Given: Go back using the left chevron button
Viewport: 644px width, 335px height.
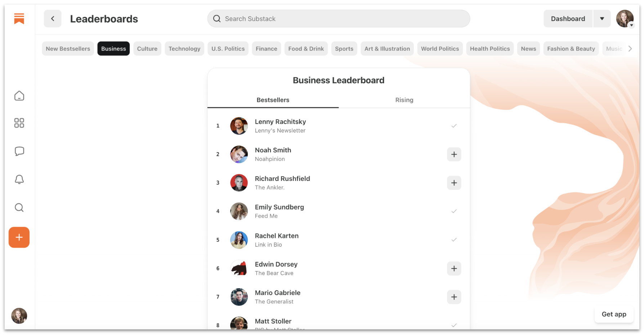Looking at the screenshot, I should coord(53,19).
